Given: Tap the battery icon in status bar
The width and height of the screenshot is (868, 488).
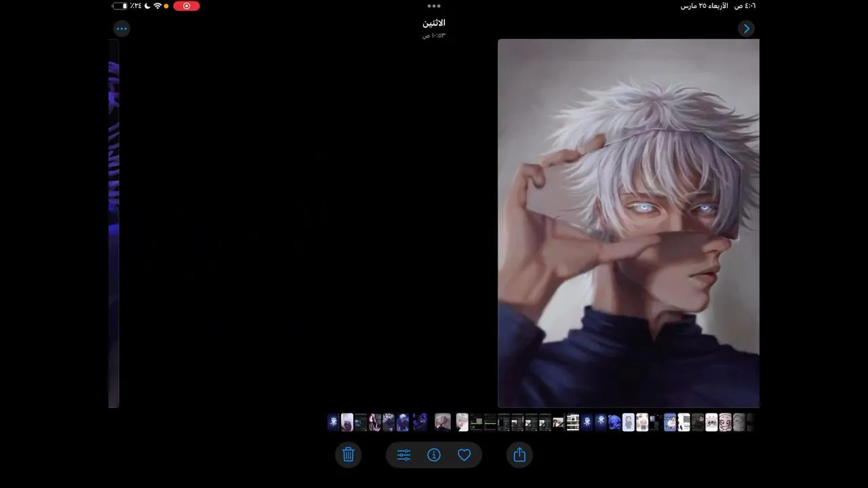Looking at the screenshot, I should [x=120, y=6].
